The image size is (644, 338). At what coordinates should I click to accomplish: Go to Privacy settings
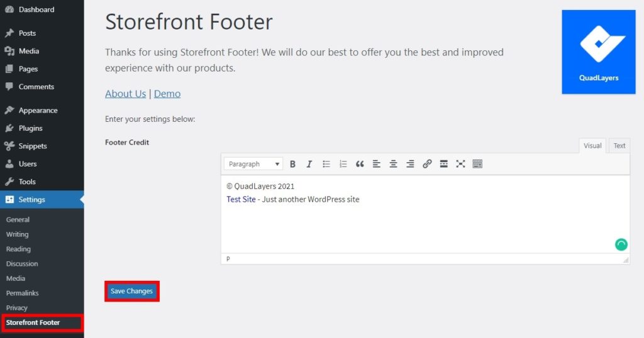point(17,308)
